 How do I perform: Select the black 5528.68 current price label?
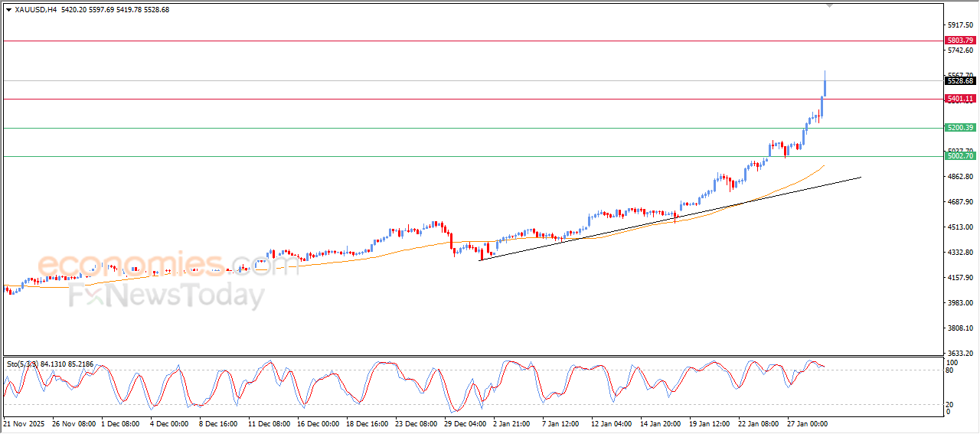coord(959,81)
